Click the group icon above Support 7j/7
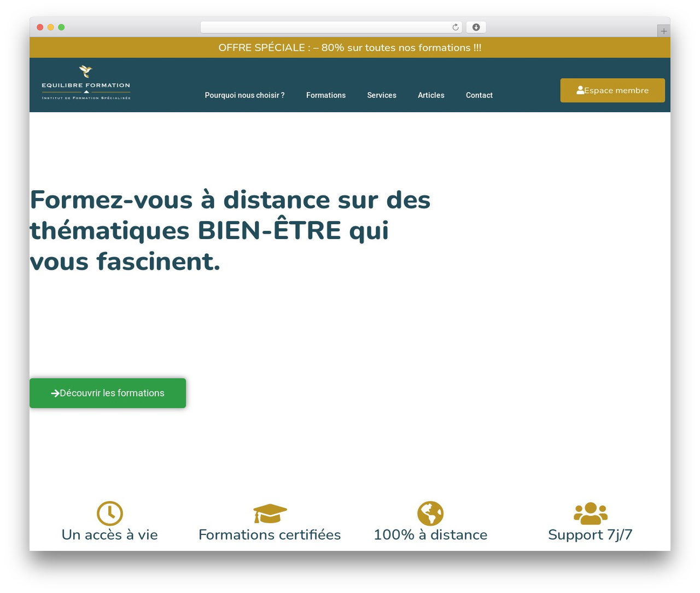Screen dimensions: 700x593 coord(591,514)
